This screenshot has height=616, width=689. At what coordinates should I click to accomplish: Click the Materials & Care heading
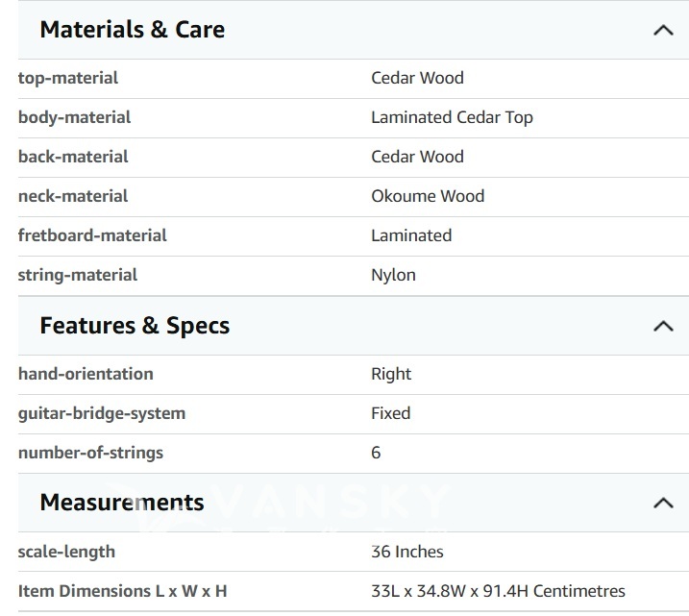point(133,30)
